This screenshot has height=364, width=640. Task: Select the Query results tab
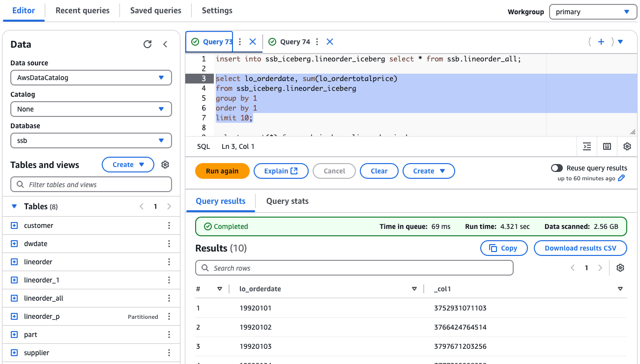[221, 201]
